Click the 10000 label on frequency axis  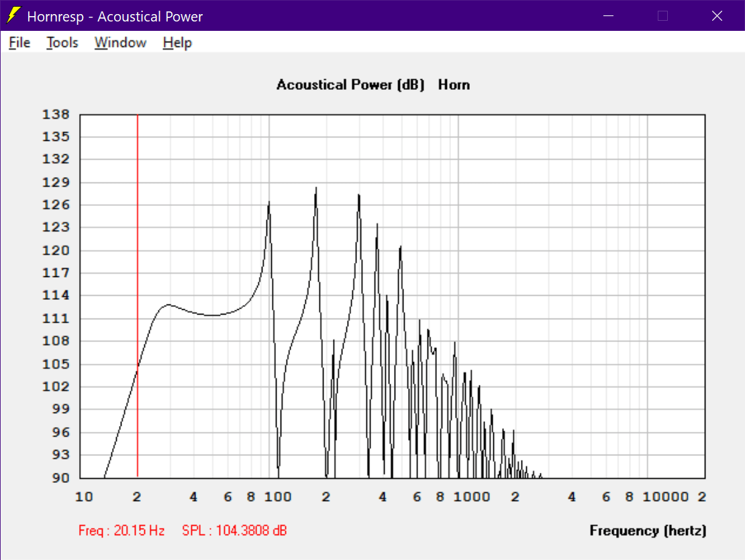point(666,497)
